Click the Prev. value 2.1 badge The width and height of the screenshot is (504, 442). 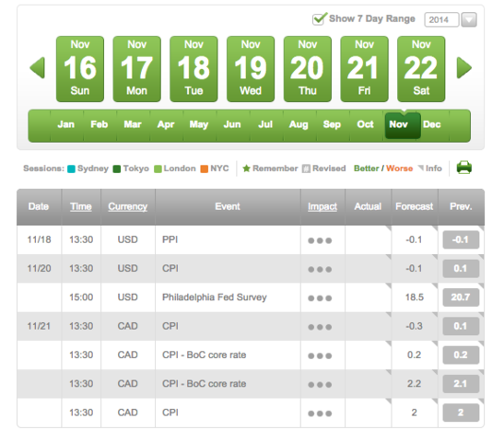point(461,384)
